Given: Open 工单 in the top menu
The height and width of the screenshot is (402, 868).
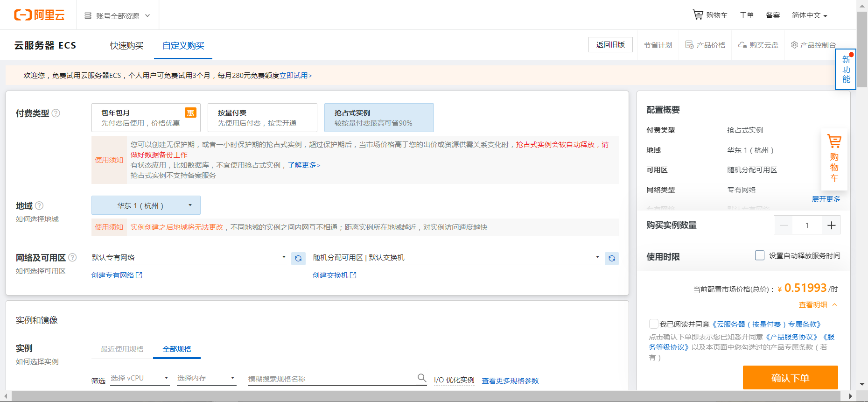Looking at the screenshot, I should coord(747,15).
